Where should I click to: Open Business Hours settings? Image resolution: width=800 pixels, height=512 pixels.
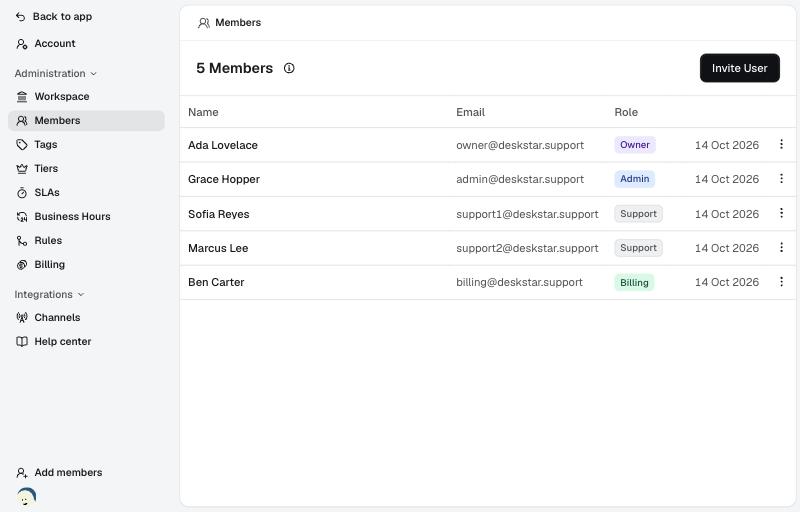[86, 217]
